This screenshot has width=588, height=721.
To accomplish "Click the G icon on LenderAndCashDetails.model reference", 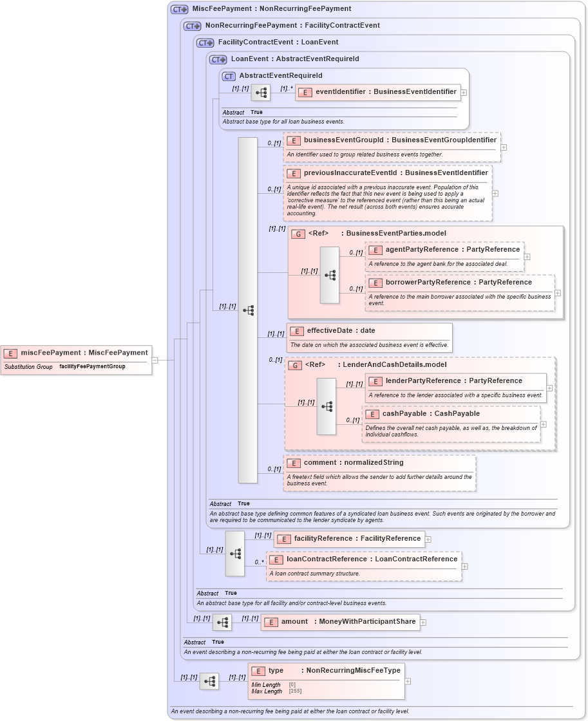I will click(294, 364).
